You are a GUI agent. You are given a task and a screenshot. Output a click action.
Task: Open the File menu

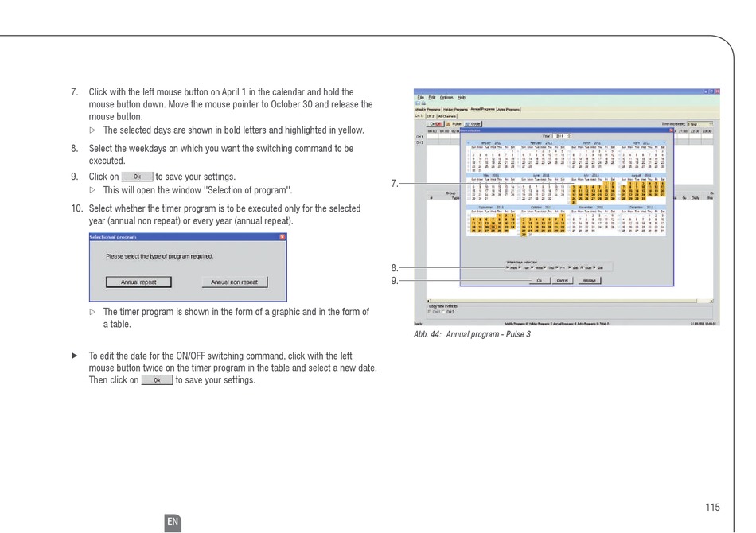point(420,97)
